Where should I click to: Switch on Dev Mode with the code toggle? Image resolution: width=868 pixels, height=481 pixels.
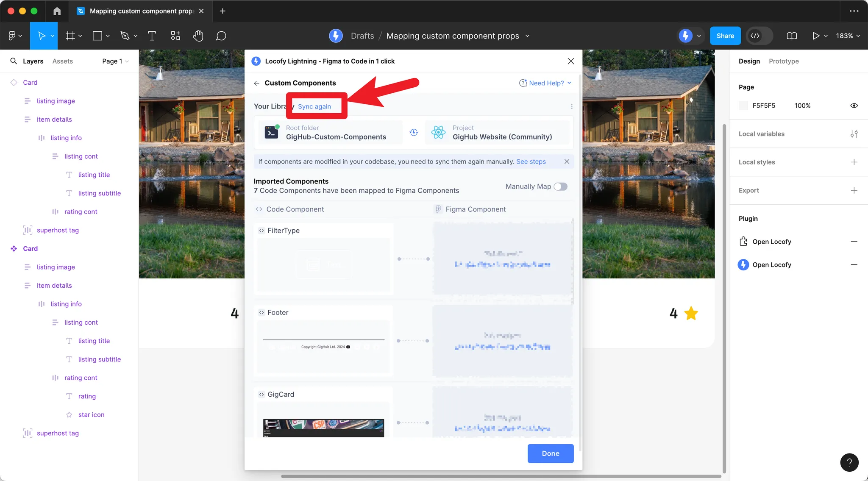point(758,36)
